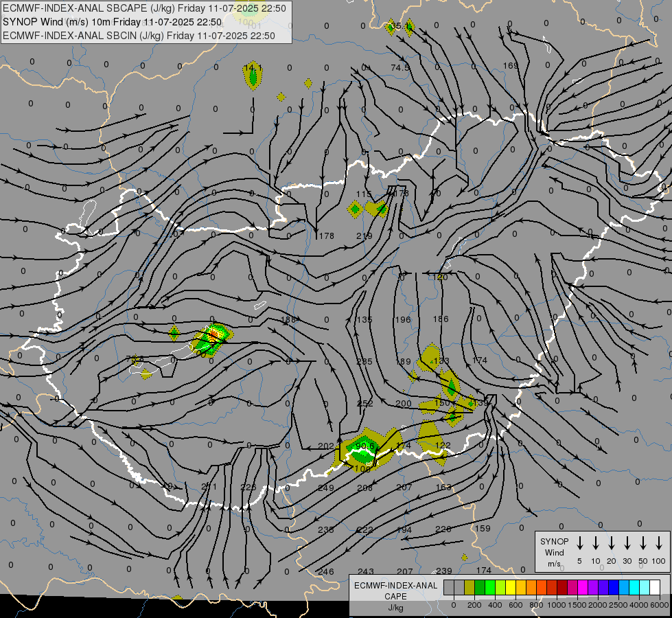
Task: Select the magenta CAPE legend swatch
Action: tap(583, 588)
